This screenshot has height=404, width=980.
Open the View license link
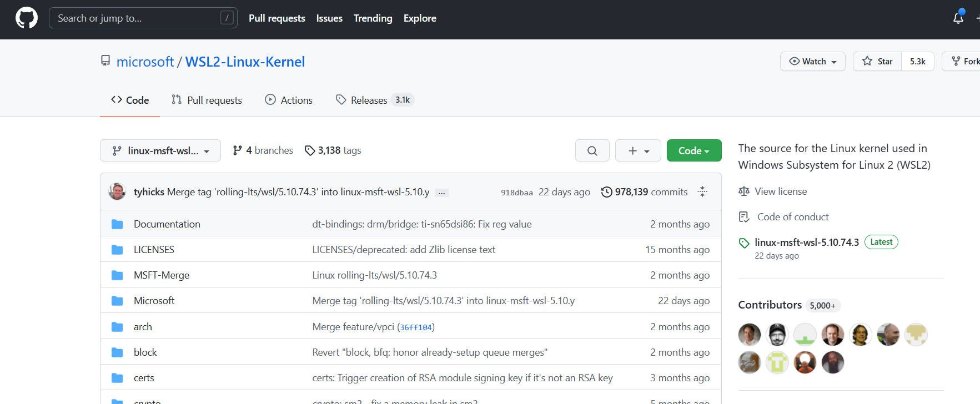pos(781,191)
